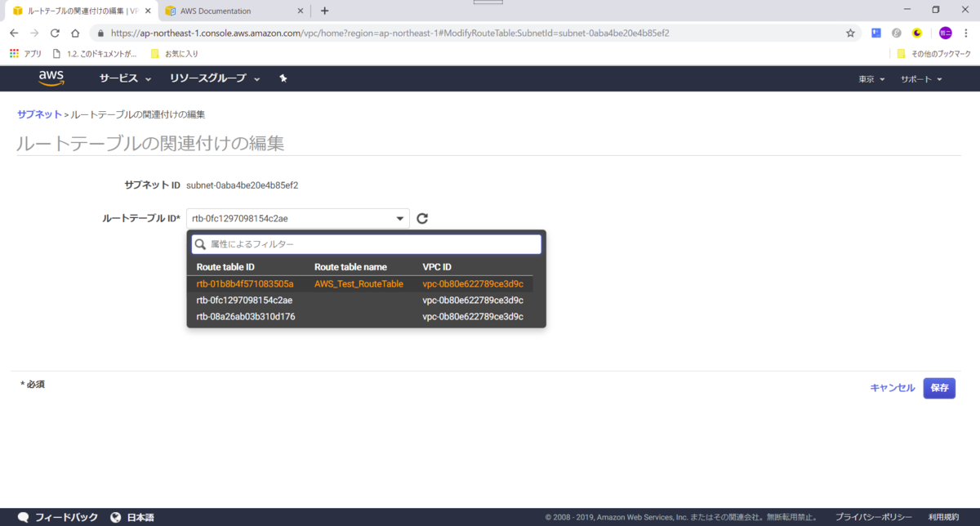Click search magnifier in the filter box

pos(200,244)
